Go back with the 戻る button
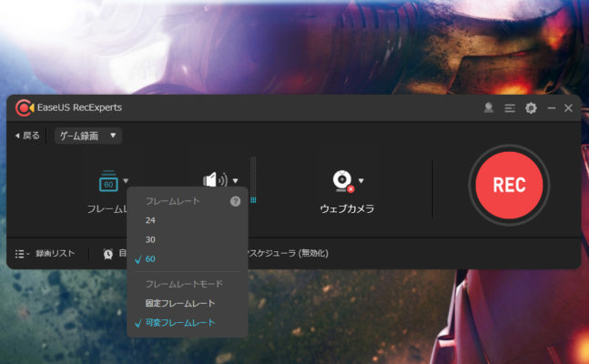This screenshot has width=589, height=364. pyautogui.click(x=27, y=136)
